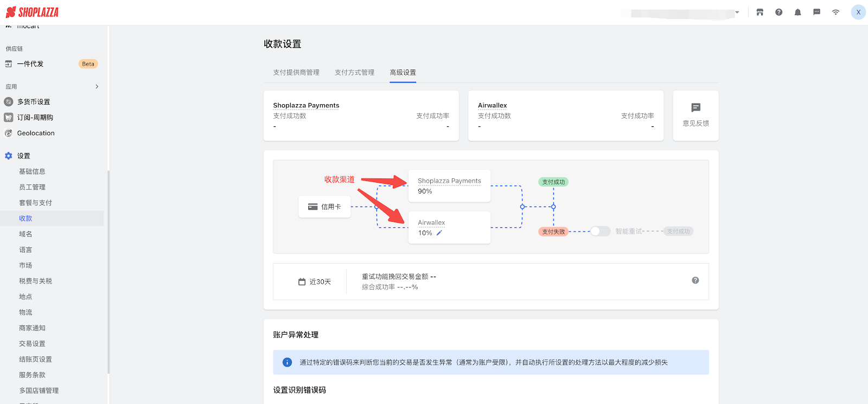Toggle the 智能重试 smart retry switch

600,232
